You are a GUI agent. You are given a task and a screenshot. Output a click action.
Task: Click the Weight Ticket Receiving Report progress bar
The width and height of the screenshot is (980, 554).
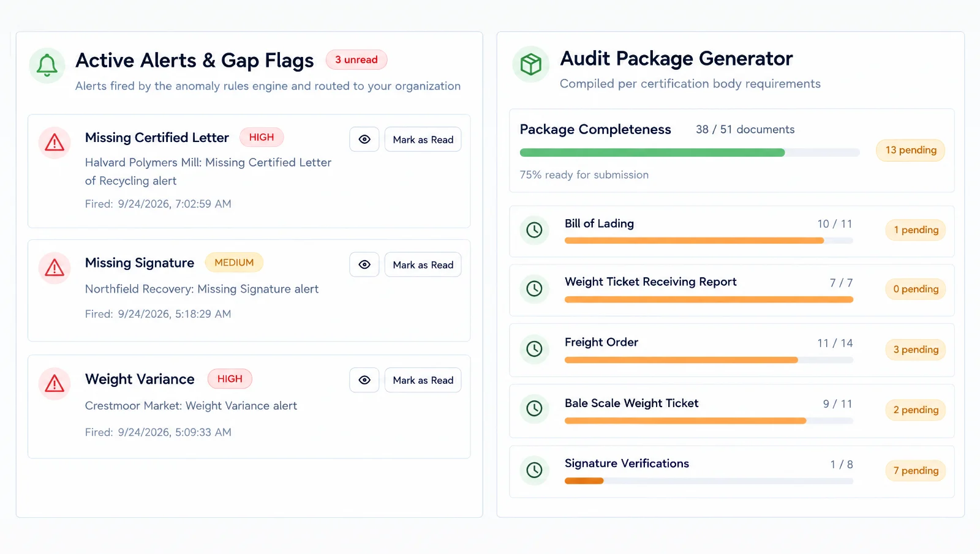click(709, 299)
